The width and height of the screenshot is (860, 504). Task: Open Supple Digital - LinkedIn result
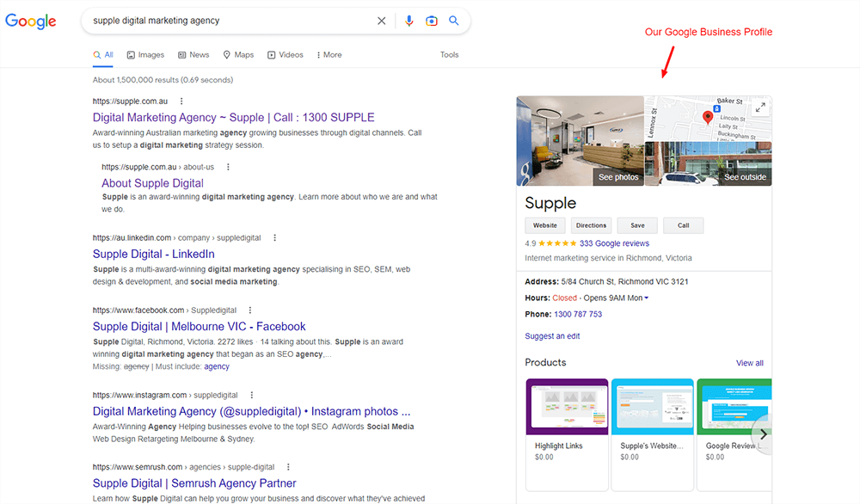pos(154,254)
